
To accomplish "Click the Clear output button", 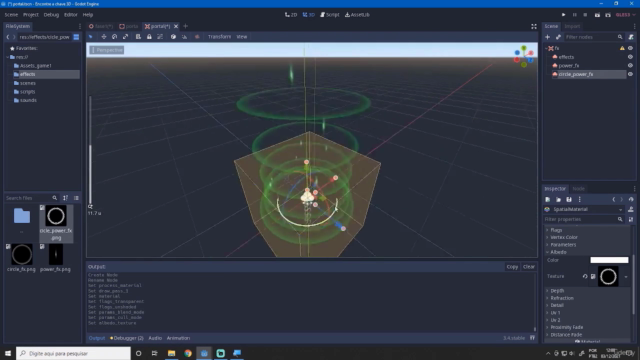I will coord(529,267).
